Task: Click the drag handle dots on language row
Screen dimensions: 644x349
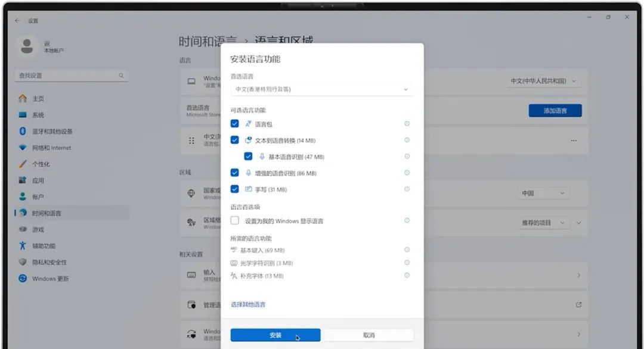Action: (191, 141)
